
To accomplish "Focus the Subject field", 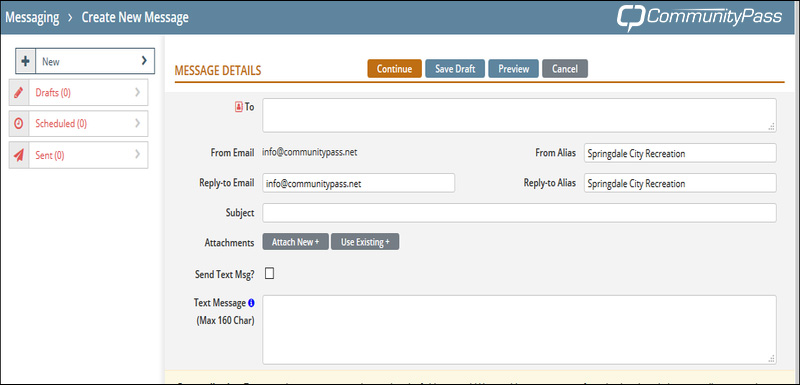I will coord(519,213).
